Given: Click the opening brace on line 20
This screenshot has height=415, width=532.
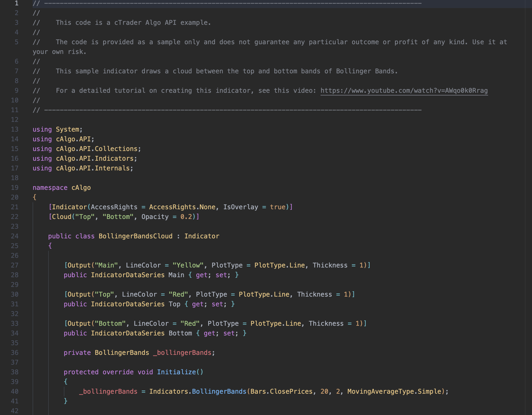Looking at the screenshot, I should click(x=34, y=197).
